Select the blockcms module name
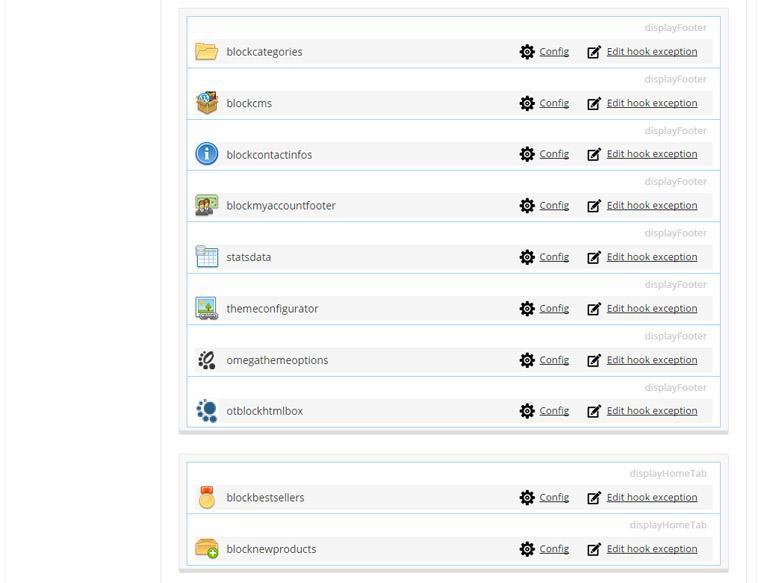This screenshot has width=764, height=583. click(x=249, y=103)
